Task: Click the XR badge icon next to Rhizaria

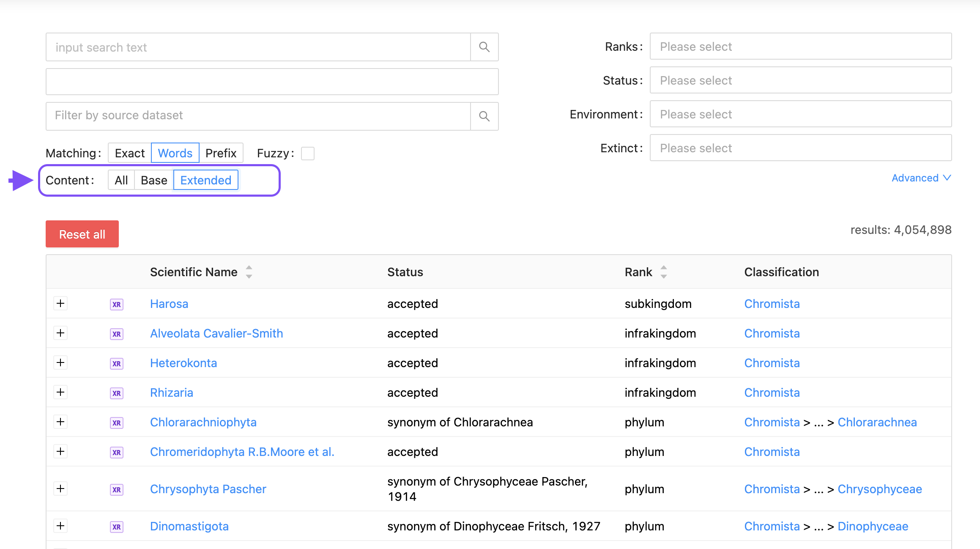Action: pos(116,393)
